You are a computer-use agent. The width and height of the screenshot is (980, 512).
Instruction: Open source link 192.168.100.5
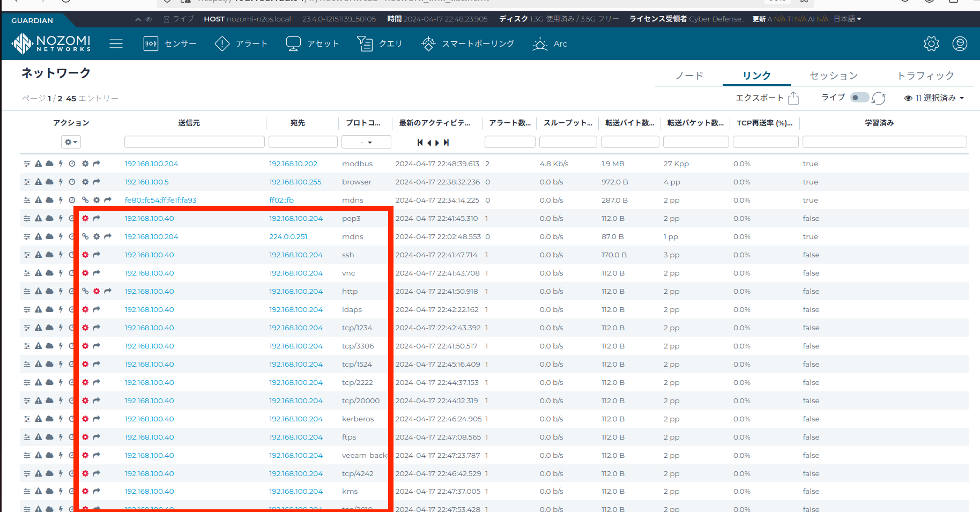point(146,182)
